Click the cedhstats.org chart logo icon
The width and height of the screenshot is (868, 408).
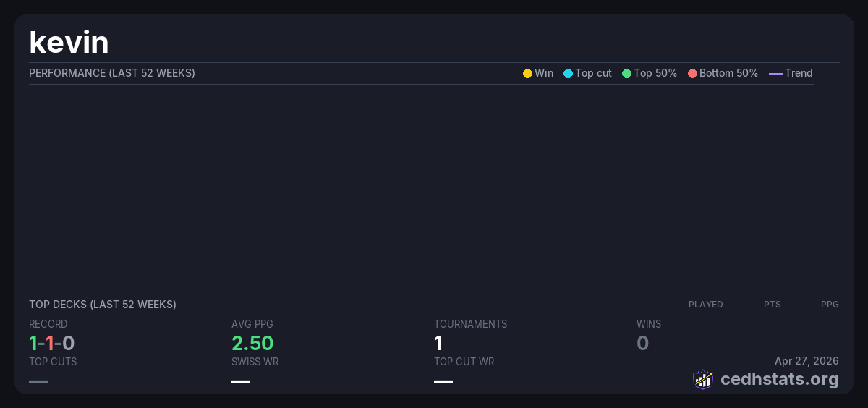(x=703, y=379)
